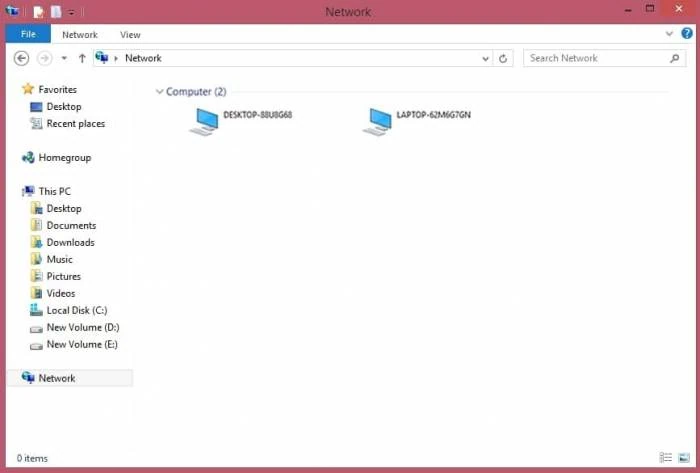The image size is (700, 473).
Task: Click the search magnifier icon
Action: click(x=675, y=58)
